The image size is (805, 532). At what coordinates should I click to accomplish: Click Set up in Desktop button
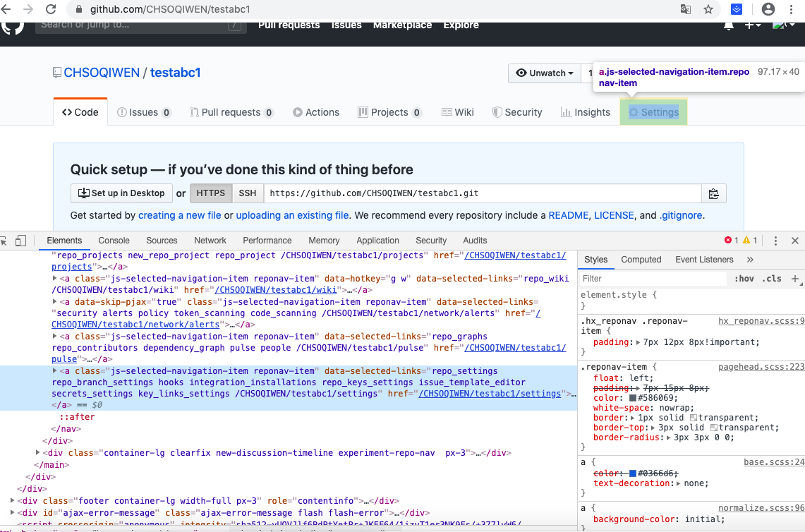tap(121, 193)
